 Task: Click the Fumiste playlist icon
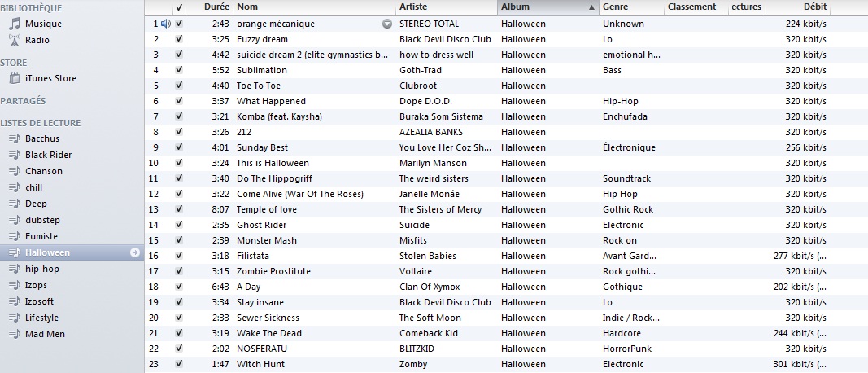tap(15, 236)
